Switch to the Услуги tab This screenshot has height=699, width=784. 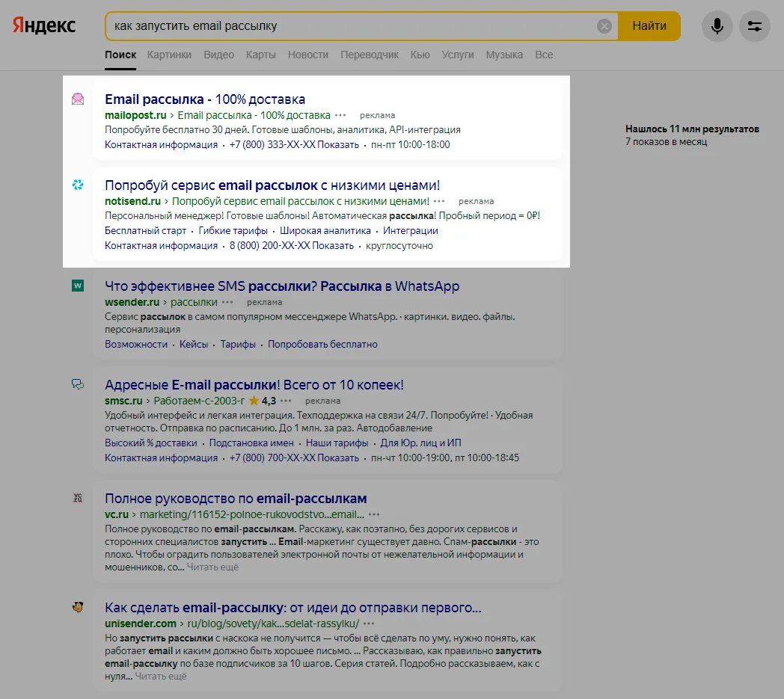point(458,55)
